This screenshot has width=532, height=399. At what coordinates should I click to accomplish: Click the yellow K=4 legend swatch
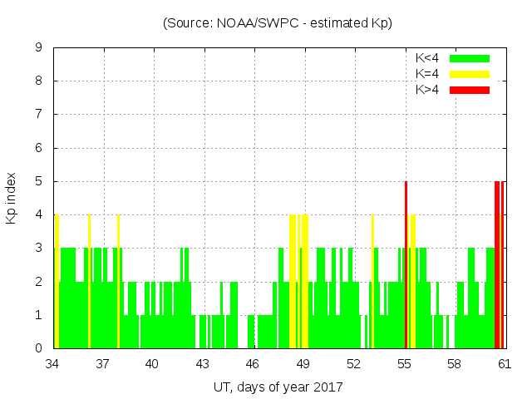pyautogui.click(x=470, y=74)
